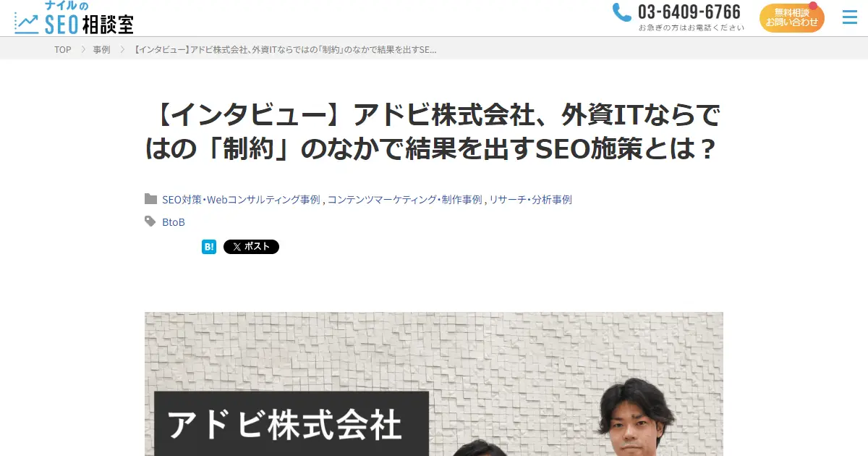The height and width of the screenshot is (456, 868).
Task: Select the BtoB tag link
Action: click(x=174, y=222)
